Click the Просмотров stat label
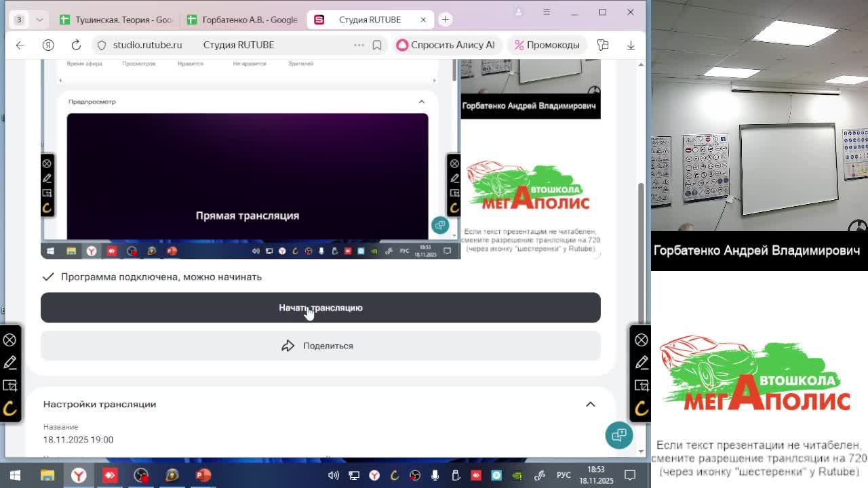Screen dimensions: 868x488 click(x=139, y=64)
